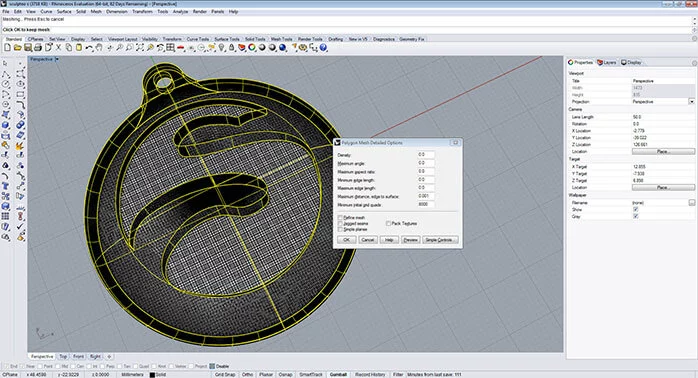This screenshot has width=698, height=378.
Task: Click the Rendered viewport sphere icon
Action: pyautogui.click(x=272, y=48)
